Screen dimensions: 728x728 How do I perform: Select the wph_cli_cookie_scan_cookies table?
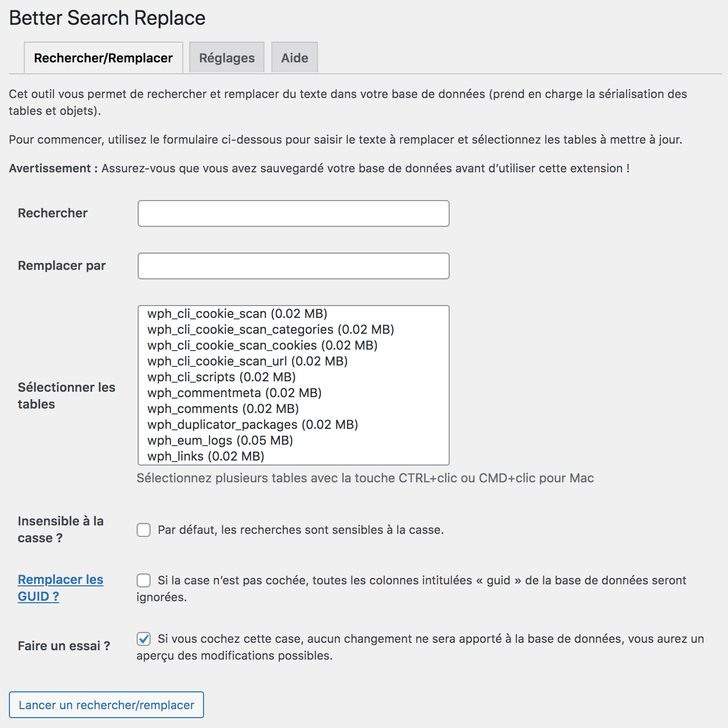261,345
